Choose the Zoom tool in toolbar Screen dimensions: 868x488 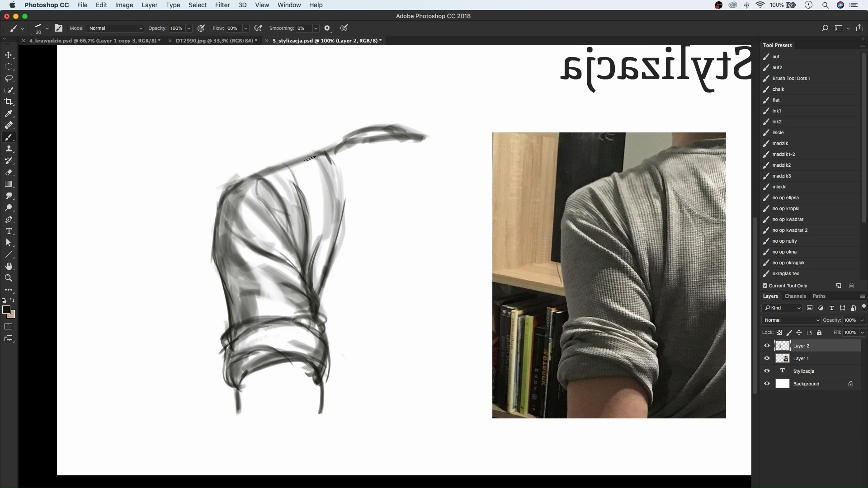click(9, 278)
